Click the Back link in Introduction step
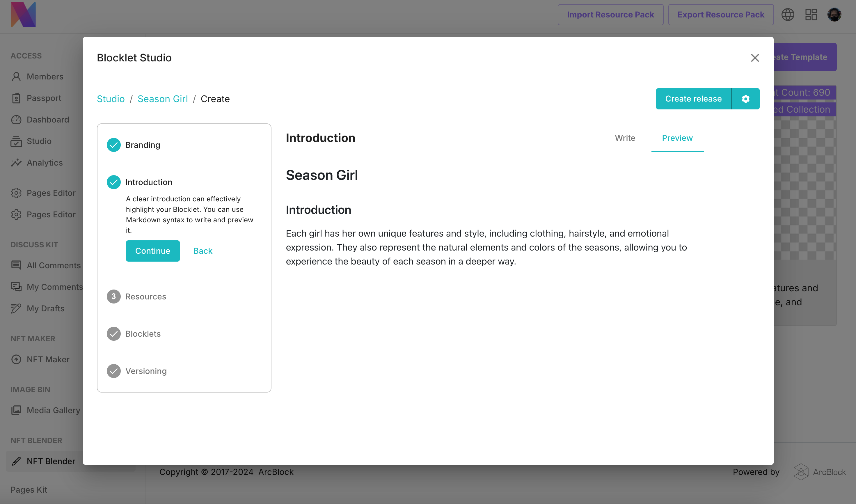 point(203,251)
